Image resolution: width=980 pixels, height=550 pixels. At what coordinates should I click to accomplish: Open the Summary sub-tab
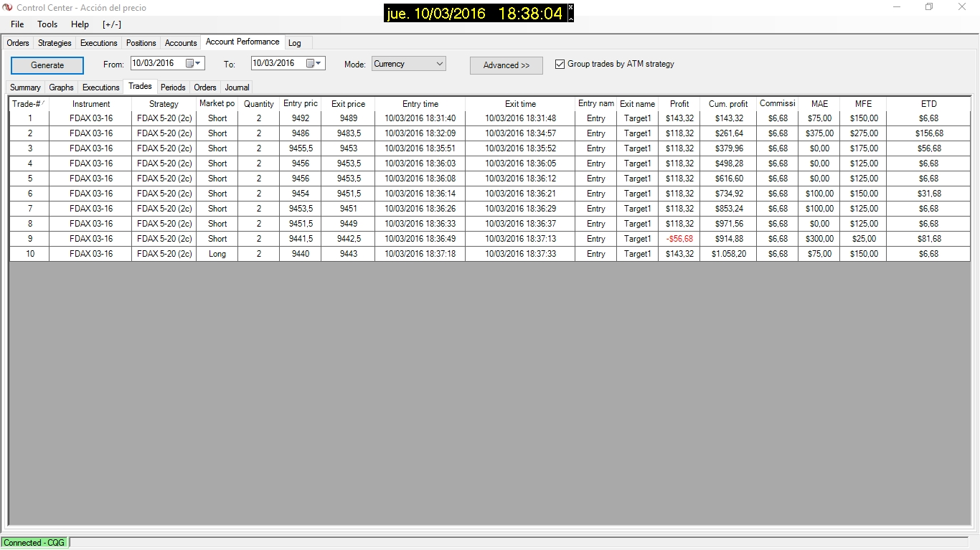[25, 87]
